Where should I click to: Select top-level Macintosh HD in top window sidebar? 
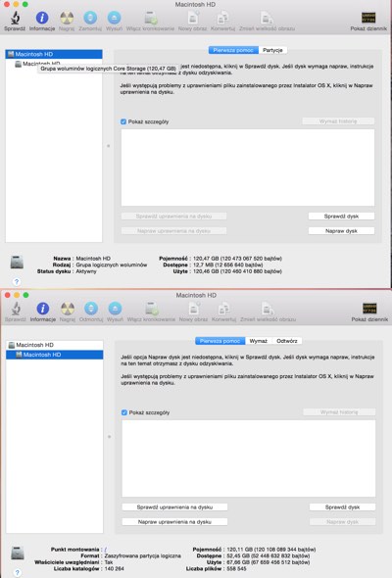pos(54,54)
